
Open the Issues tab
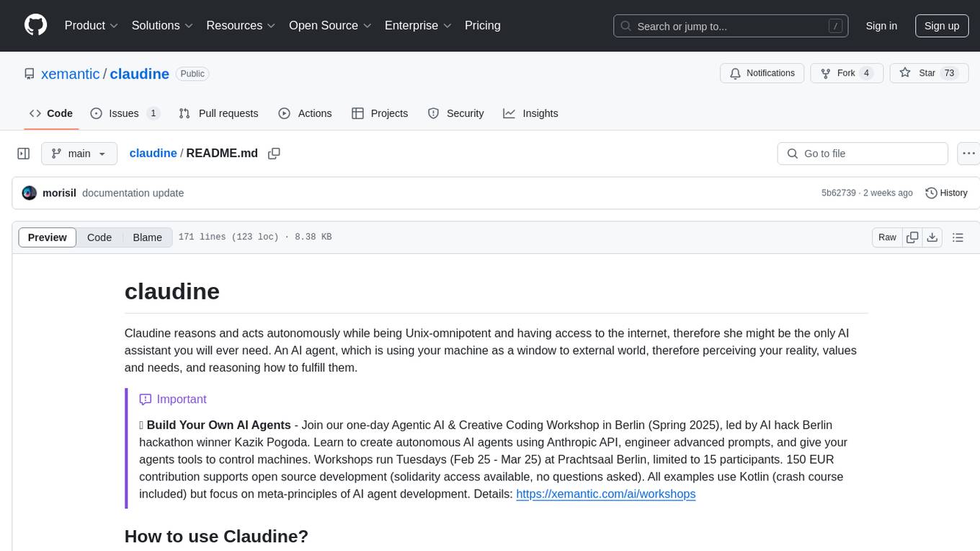(x=125, y=113)
